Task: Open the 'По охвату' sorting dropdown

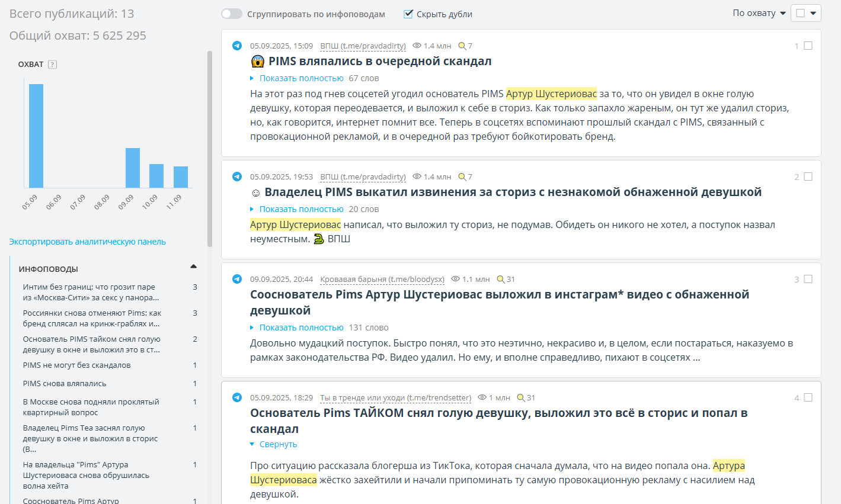Action: 759,13
